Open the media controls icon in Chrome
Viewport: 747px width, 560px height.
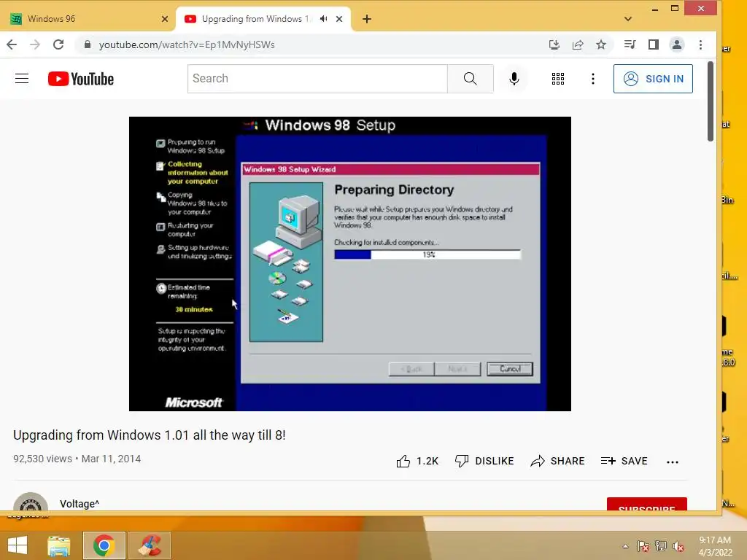630,44
